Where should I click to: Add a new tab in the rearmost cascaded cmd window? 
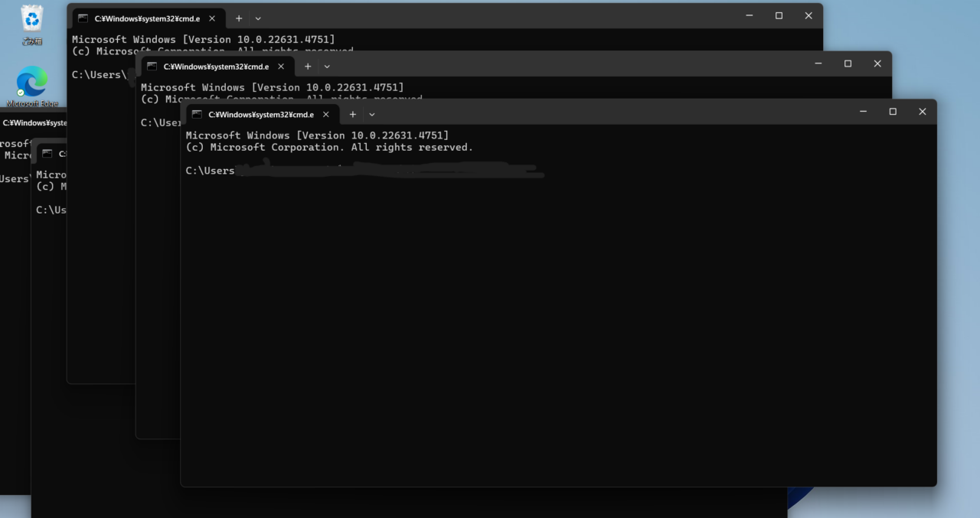point(238,18)
